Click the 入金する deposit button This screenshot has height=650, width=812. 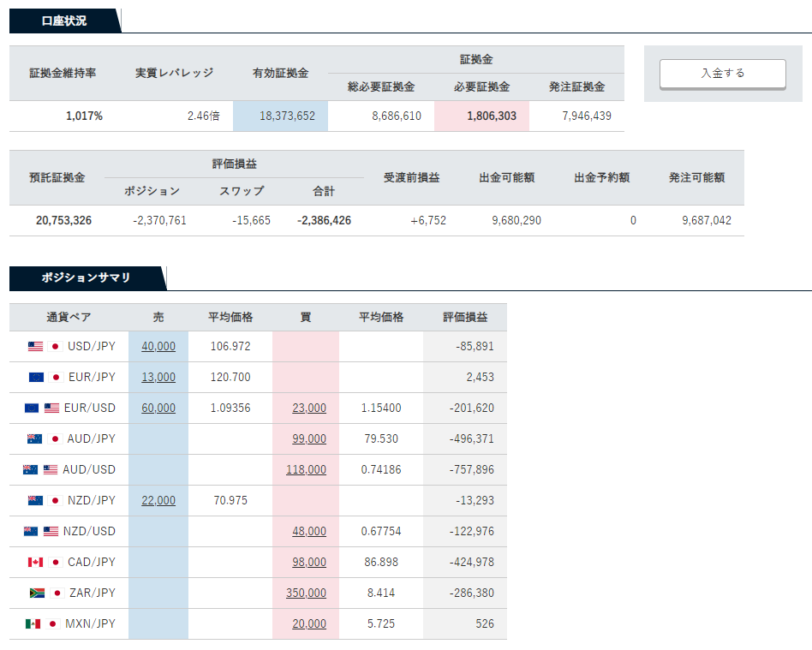tap(722, 74)
